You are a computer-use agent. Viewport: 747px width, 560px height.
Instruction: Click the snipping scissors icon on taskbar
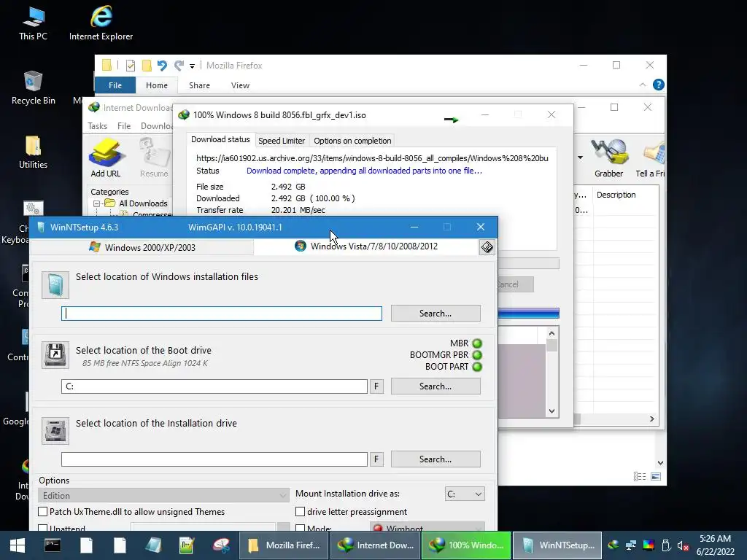(x=220, y=545)
